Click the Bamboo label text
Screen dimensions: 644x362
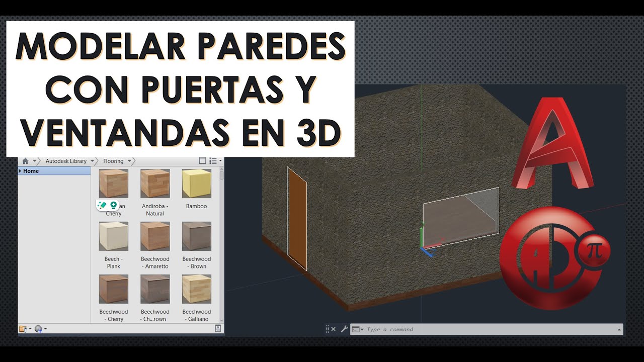point(196,206)
